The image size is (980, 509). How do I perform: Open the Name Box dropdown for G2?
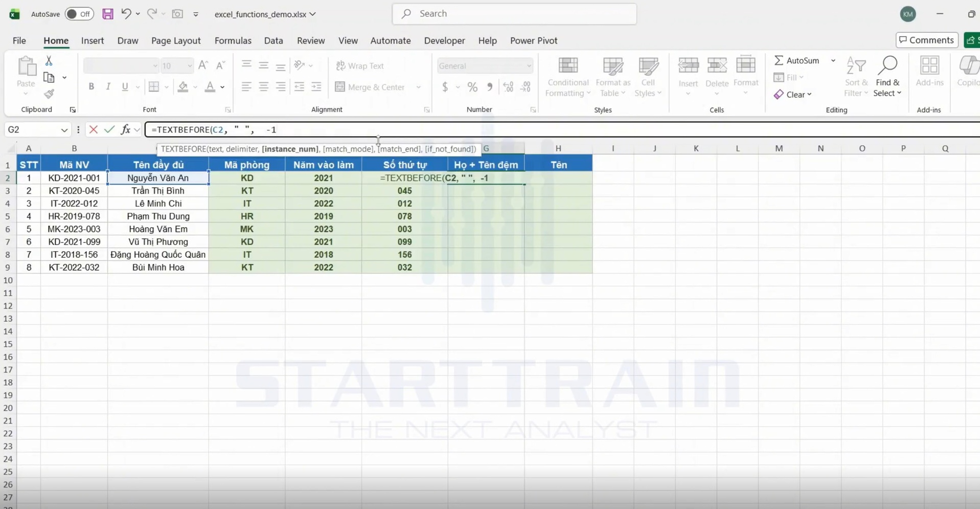point(64,130)
